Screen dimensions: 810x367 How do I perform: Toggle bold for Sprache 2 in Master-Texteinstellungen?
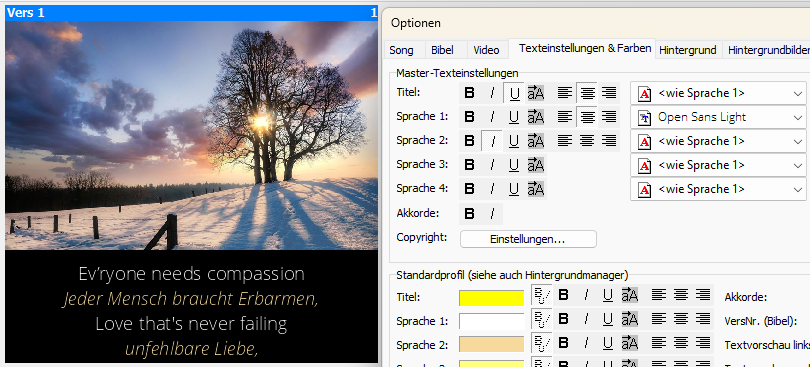470,141
